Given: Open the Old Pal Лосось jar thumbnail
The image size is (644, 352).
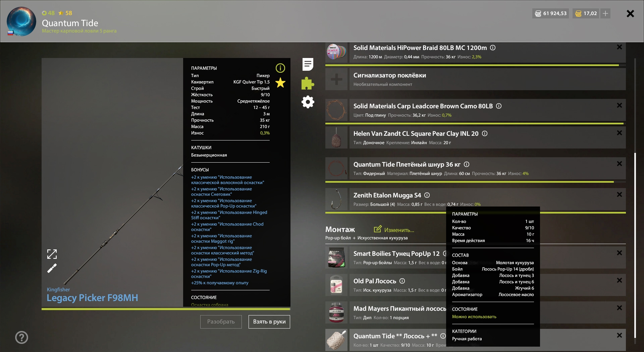Looking at the screenshot, I should click(336, 285).
